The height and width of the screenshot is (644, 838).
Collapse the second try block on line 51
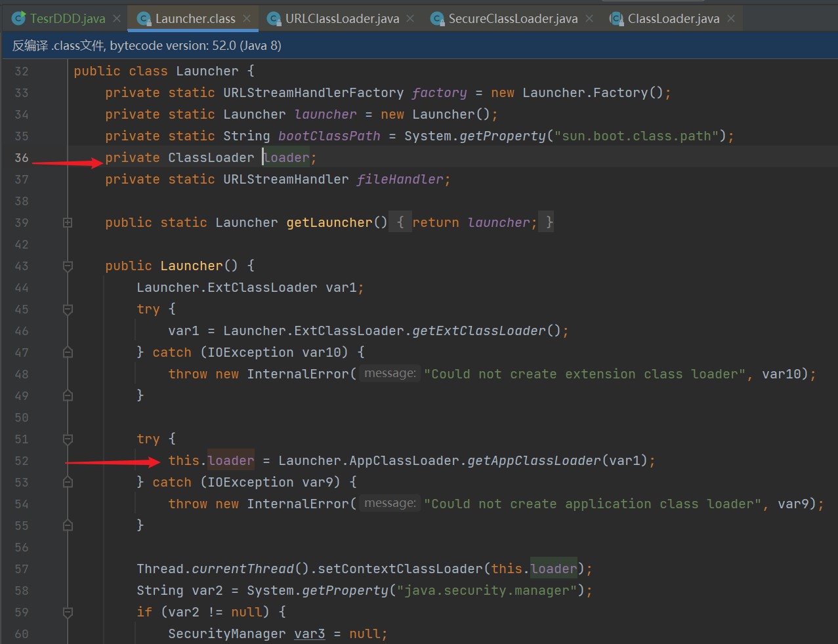tap(68, 439)
